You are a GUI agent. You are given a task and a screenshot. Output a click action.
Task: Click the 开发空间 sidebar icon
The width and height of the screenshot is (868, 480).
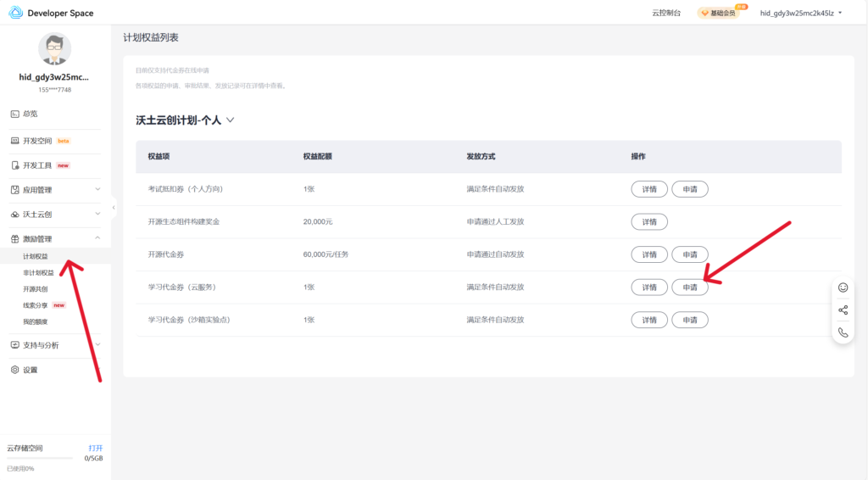[15, 141]
